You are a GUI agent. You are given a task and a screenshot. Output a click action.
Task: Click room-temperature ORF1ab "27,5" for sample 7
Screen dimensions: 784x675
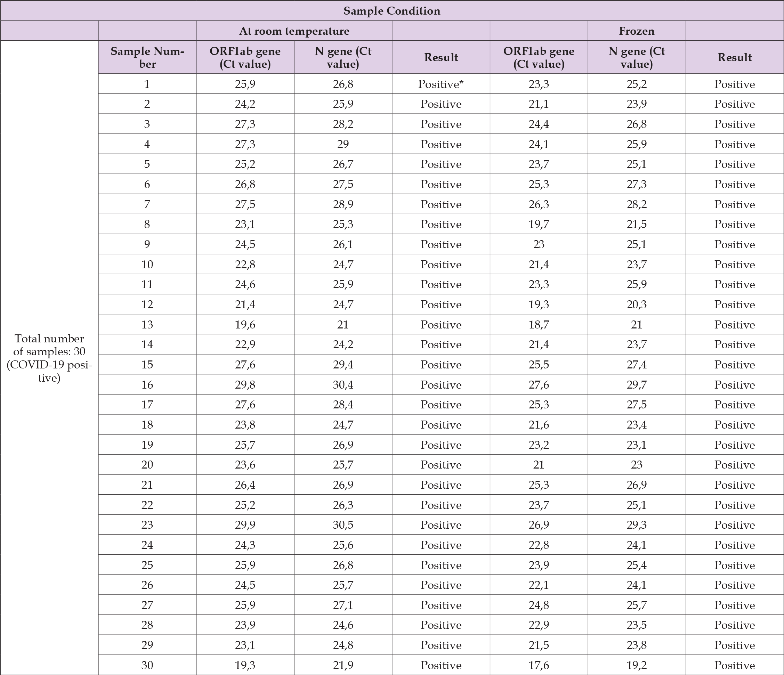[x=245, y=204]
